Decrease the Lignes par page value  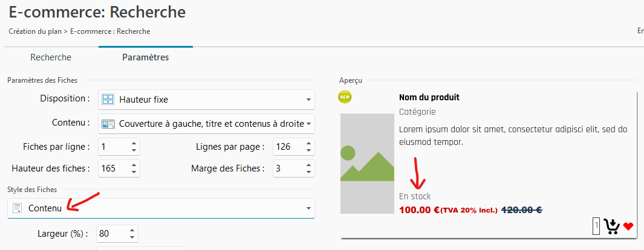[x=309, y=150]
